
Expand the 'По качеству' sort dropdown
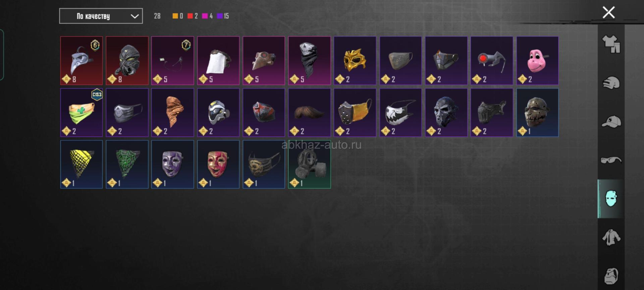(101, 16)
